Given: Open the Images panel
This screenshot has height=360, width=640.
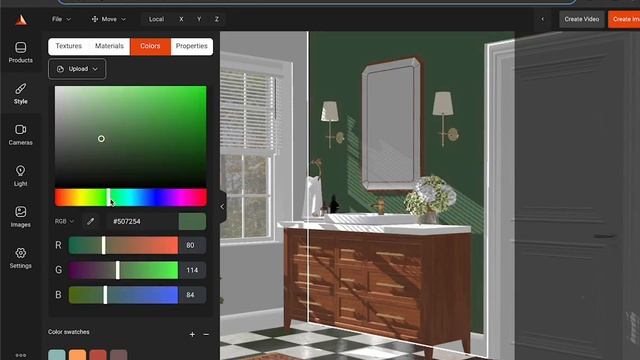Looking at the screenshot, I should [20, 217].
